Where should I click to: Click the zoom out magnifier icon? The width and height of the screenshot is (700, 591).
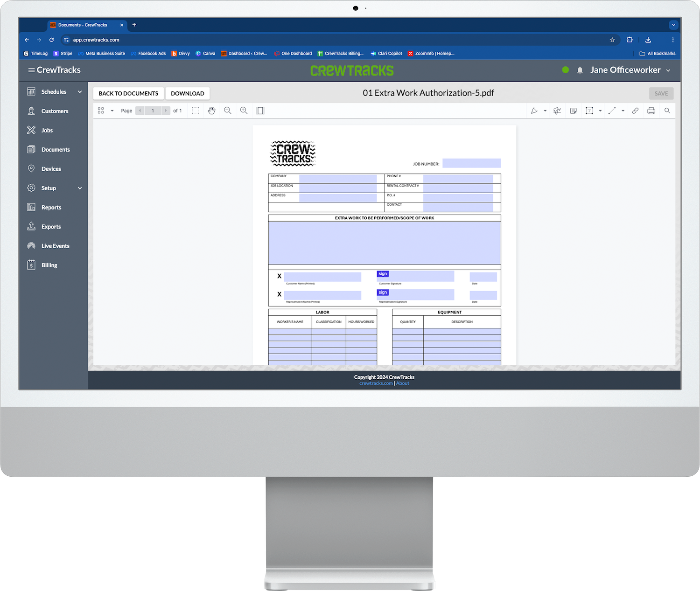click(228, 111)
